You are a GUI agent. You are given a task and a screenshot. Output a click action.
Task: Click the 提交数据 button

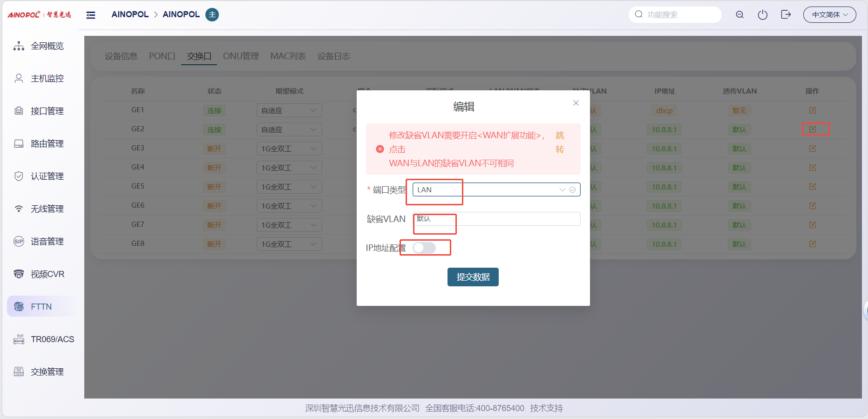[x=473, y=277]
